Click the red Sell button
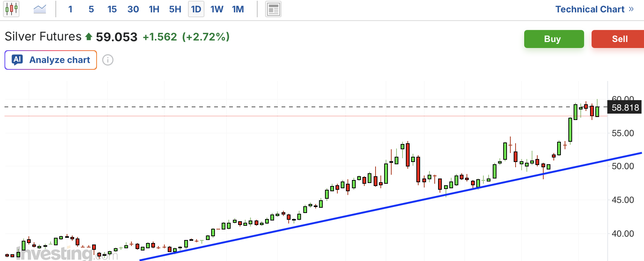 pos(618,39)
